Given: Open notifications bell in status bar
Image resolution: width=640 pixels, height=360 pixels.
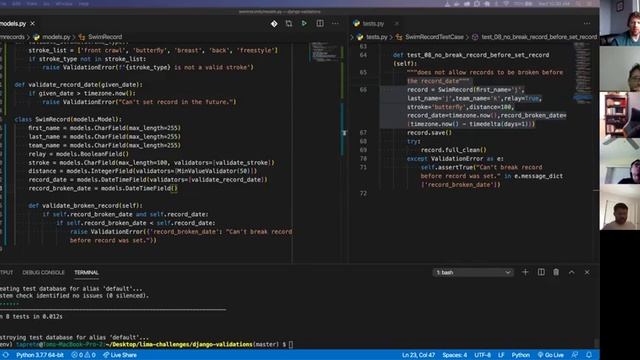Looking at the screenshot, I should click(x=589, y=355).
